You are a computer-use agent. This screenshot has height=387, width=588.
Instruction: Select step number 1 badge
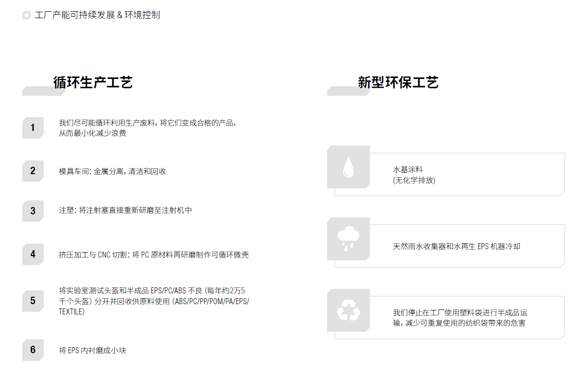[32, 128]
